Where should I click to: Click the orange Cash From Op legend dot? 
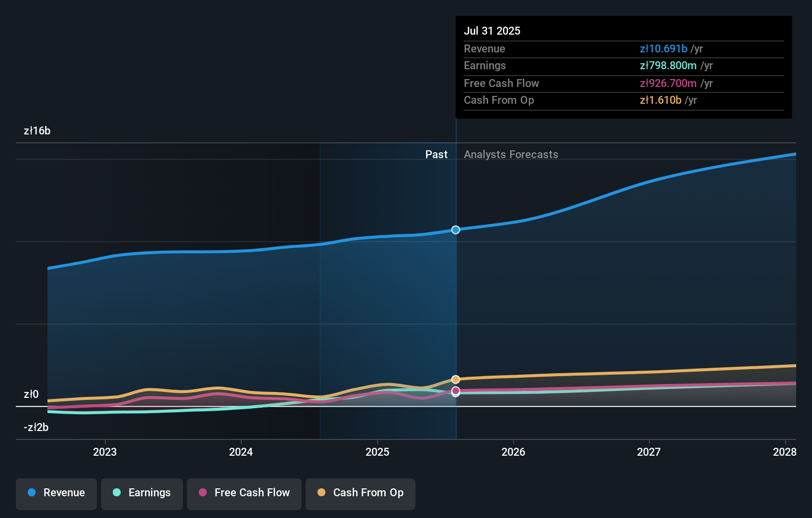[x=322, y=493]
